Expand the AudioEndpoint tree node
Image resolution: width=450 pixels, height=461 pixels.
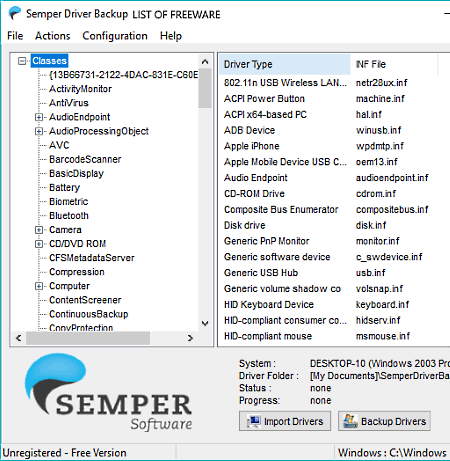(x=39, y=117)
